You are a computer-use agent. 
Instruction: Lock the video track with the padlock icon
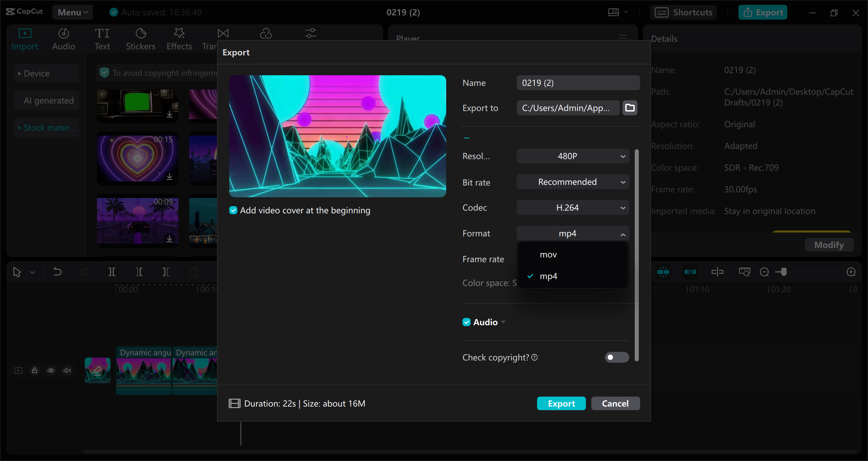click(x=34, y=370)
